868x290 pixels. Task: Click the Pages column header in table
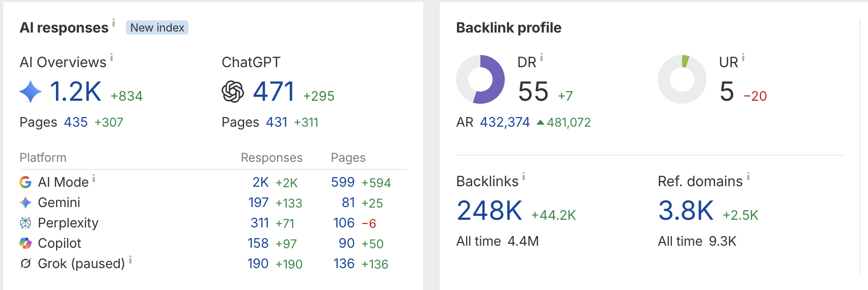tap(348, 158)
